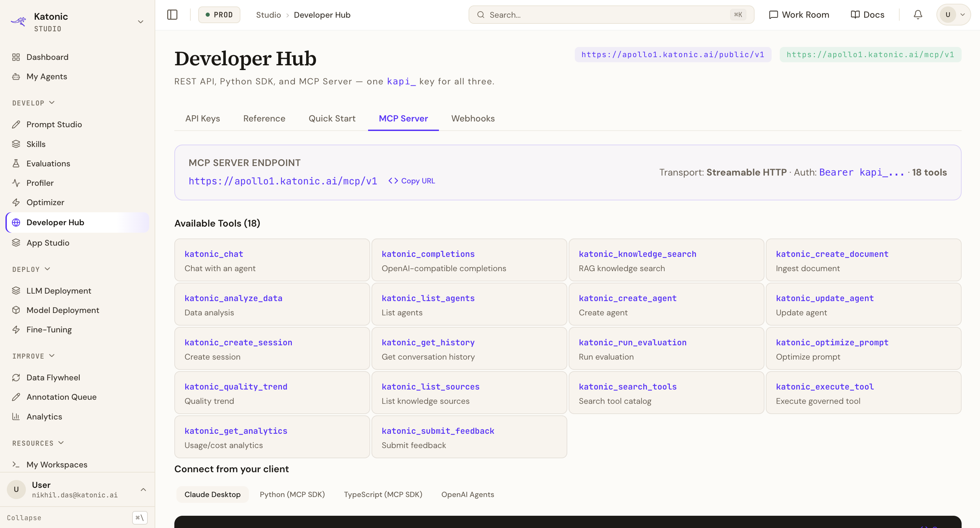Open the katonic_run_evaluation tool card
980x528 pixels.
[666, 349]
